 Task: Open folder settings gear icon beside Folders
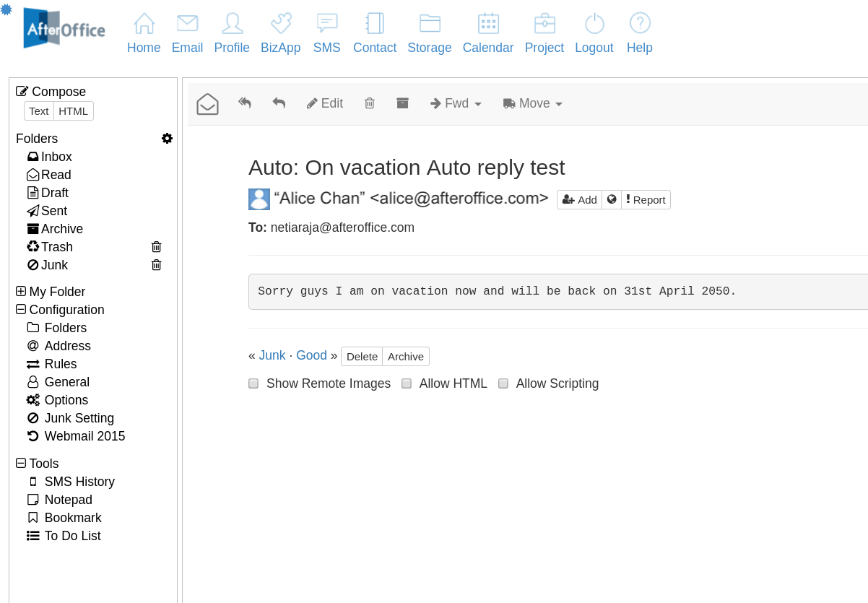[167, 139]
